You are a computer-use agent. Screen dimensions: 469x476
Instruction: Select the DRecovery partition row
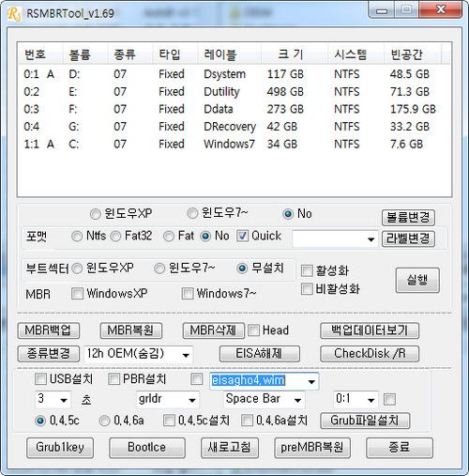point(234,127)
